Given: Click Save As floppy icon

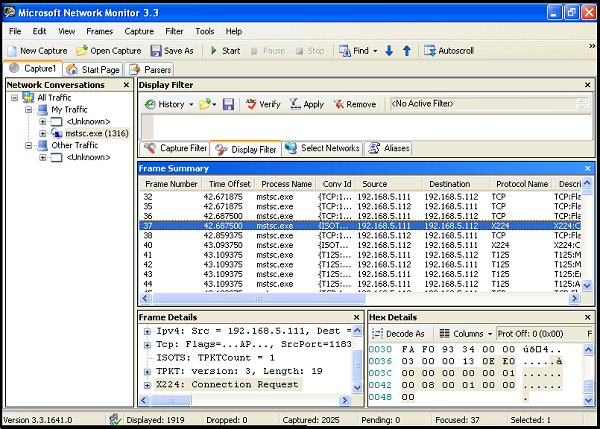Looking at the screenshot, I should click(x=156, y=51).
